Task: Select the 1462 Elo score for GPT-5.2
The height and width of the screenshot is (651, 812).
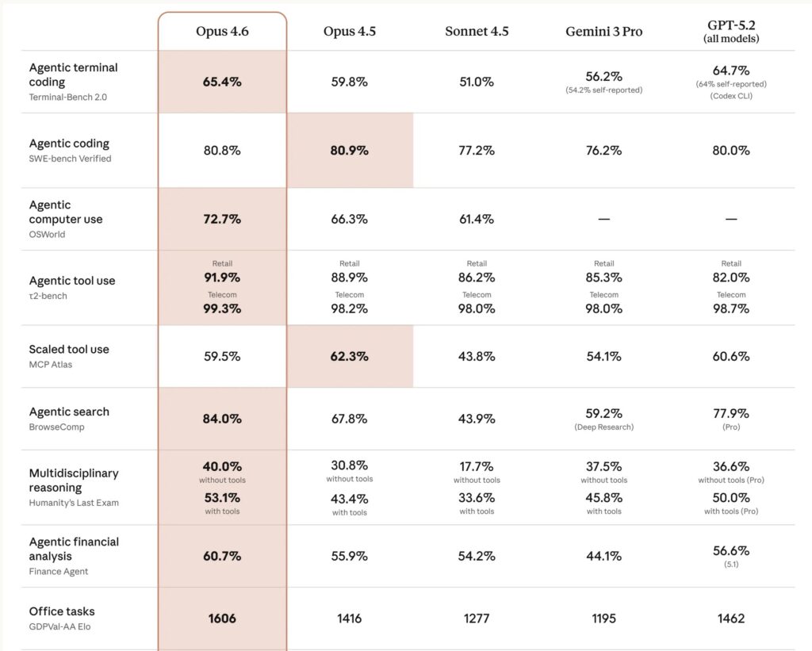Action: tap(730, 618)
